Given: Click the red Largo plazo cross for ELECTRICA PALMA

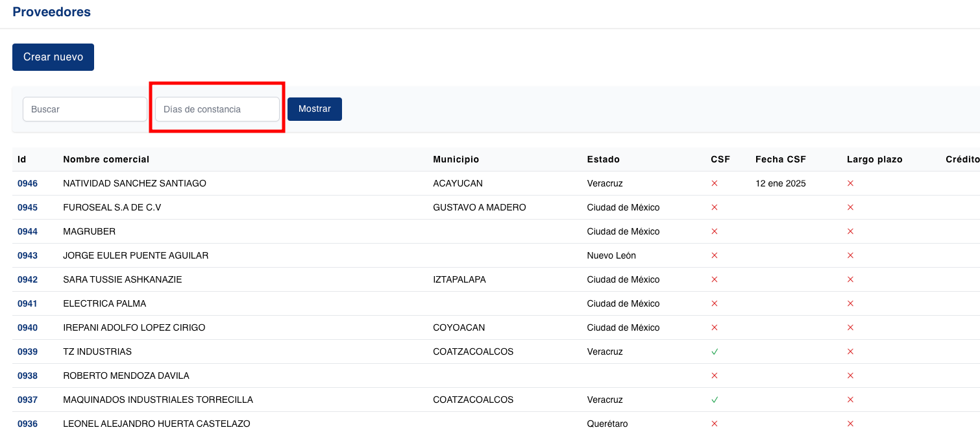Looking at the screenshot, I should click(850, 303).
